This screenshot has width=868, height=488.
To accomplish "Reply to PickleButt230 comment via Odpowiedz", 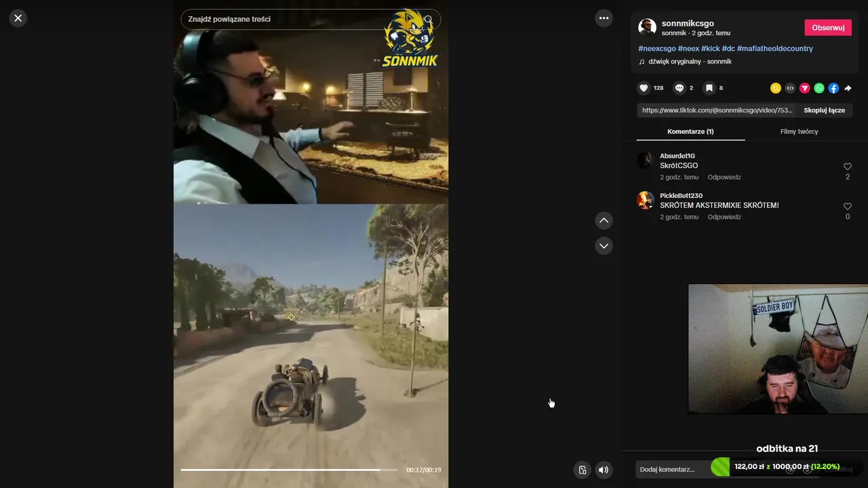I will (x=724, y=218).
